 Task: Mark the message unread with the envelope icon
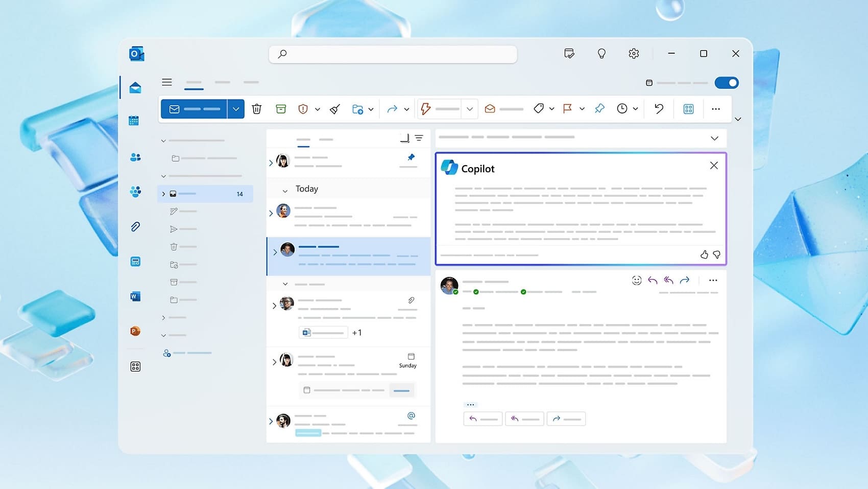click(x=490, y=109)
